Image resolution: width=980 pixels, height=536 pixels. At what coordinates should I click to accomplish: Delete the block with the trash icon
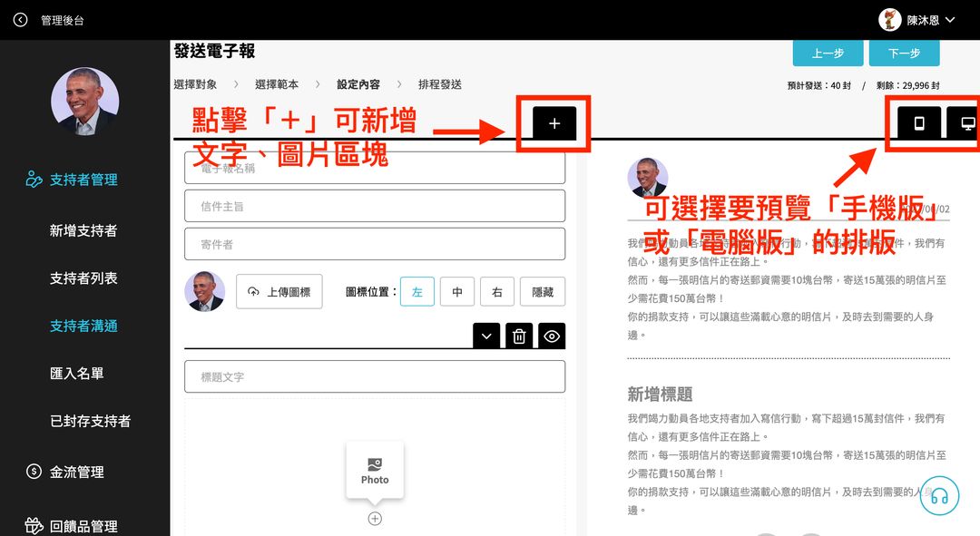click(x=519, y=336)
